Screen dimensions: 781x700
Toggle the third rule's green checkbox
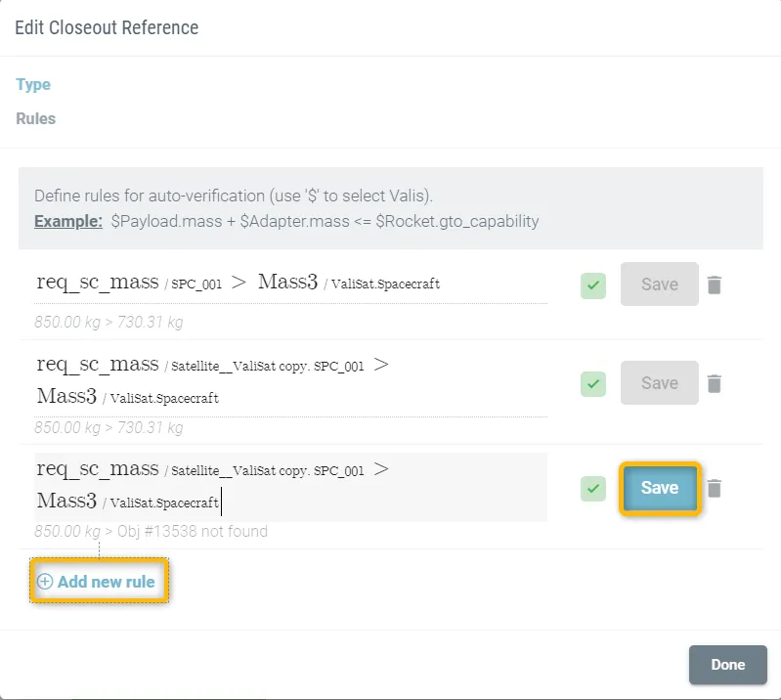click(x=592, y=488)
